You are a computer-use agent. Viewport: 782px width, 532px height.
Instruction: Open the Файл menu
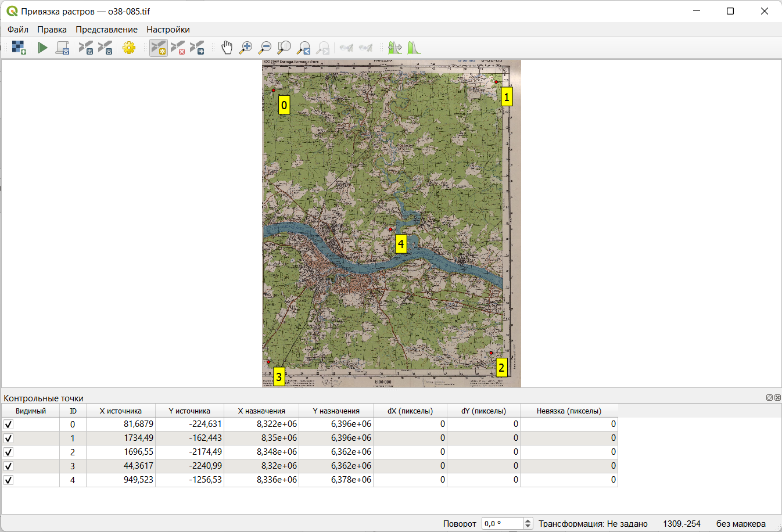coord(18,30)
